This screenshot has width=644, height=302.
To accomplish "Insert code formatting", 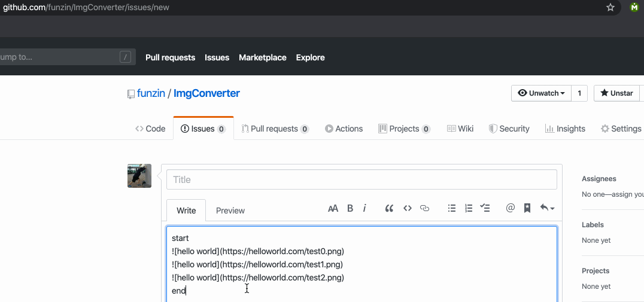I will tap(408, 209).
